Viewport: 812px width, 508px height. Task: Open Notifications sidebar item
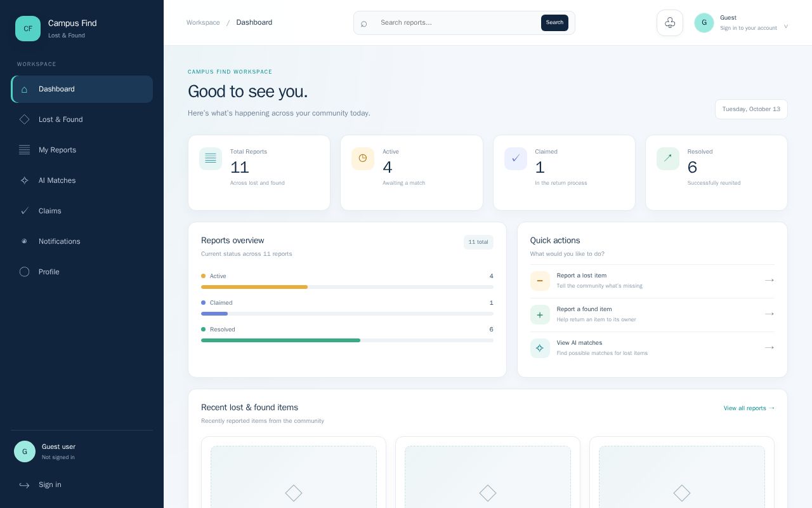pos(82,241)
